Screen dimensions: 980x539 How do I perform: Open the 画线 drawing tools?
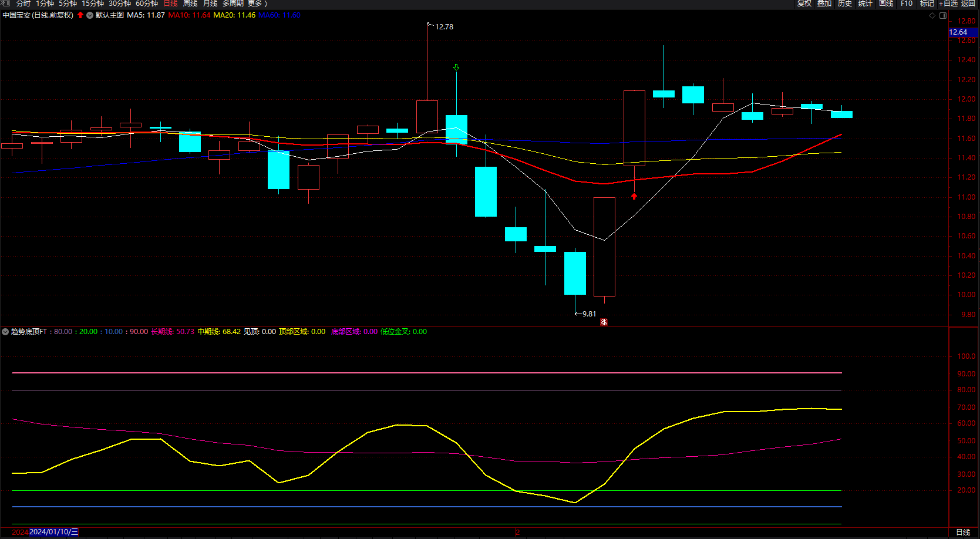coord(886,4)
